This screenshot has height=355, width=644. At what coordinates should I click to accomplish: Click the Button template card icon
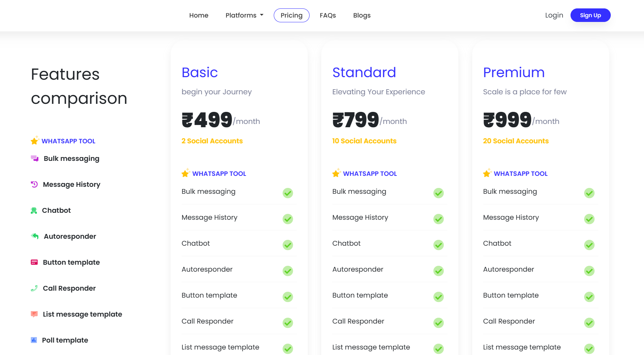click(x=34, y=262)
